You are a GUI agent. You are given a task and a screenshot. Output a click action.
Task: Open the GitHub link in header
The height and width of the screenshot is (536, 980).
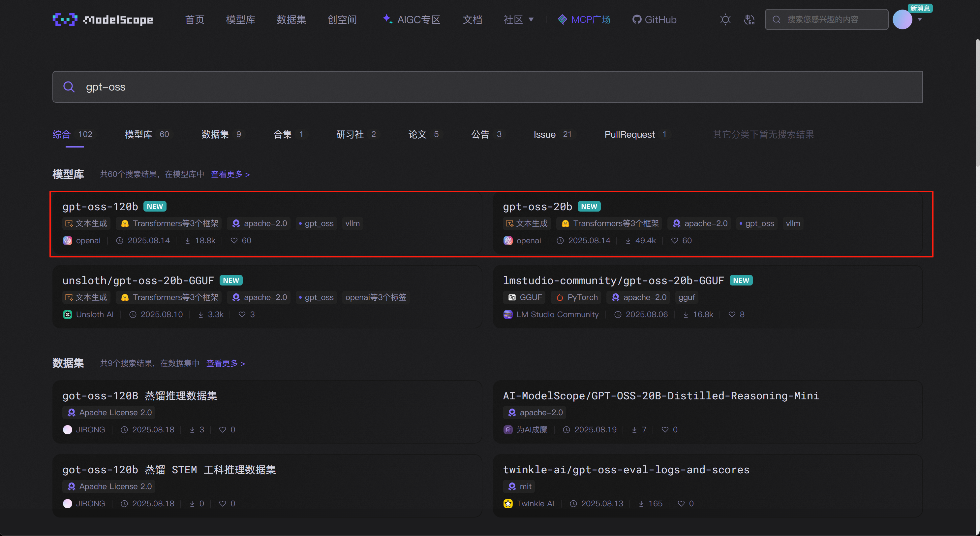tap(654, 19)
